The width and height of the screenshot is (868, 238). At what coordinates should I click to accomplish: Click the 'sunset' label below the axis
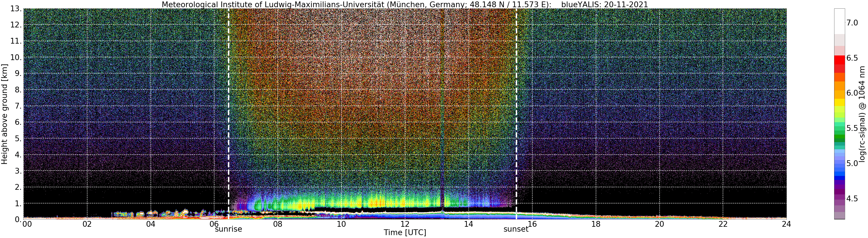516,229
